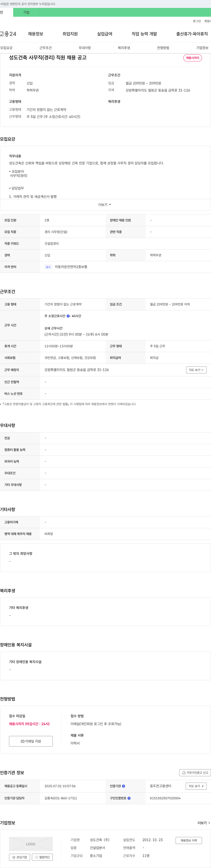
Task: Jump to the 근무조건 section tab
Action: [x=45, y=48]
